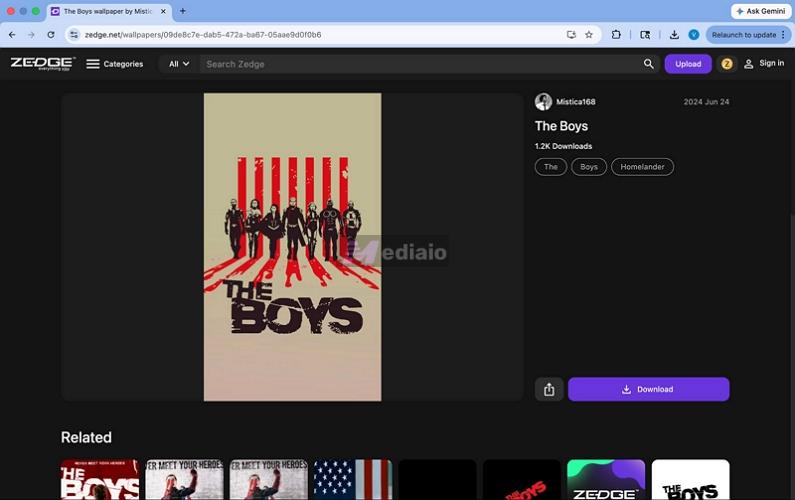
Task: Open red The Boys related thumbnail
Action: pos(100,480)
